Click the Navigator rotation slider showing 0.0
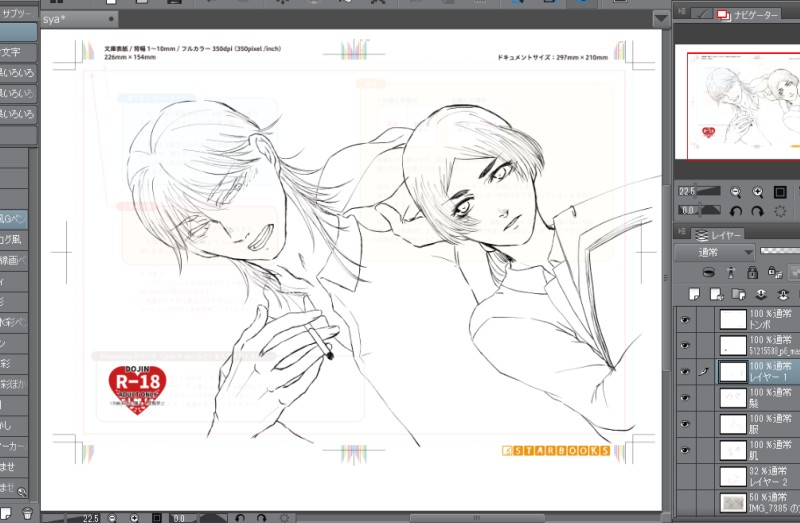This screenshot has width=800, height=523. tap(699, 210)
